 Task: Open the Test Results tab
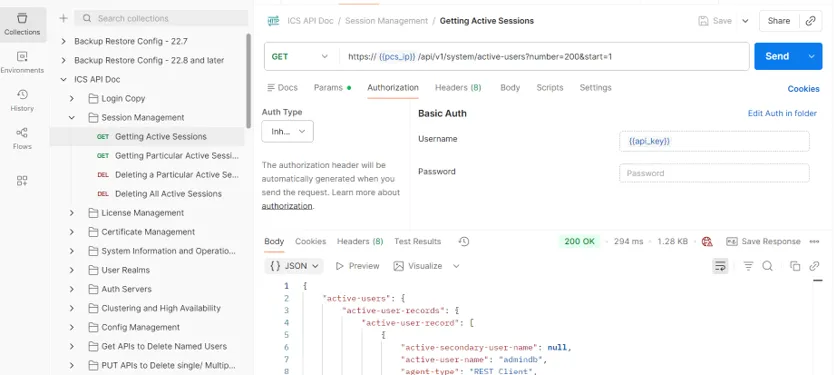417,242
